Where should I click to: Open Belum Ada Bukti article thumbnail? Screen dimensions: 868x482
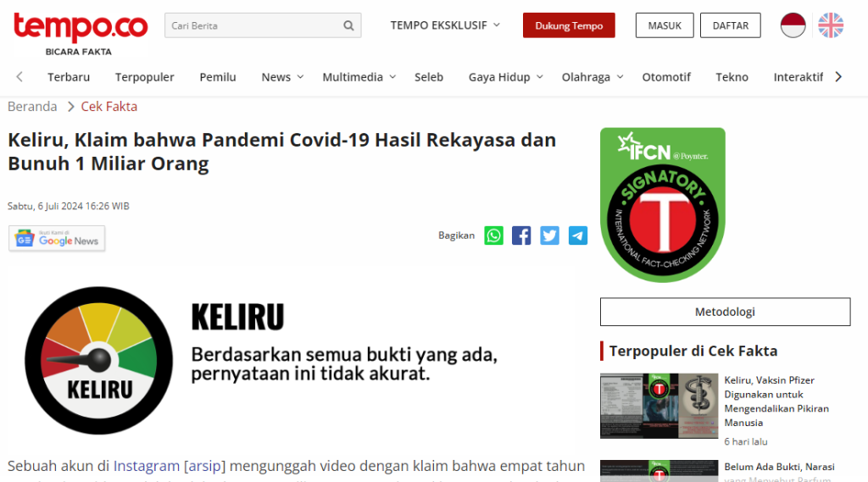pyautogui.click(x=659, y=471)
